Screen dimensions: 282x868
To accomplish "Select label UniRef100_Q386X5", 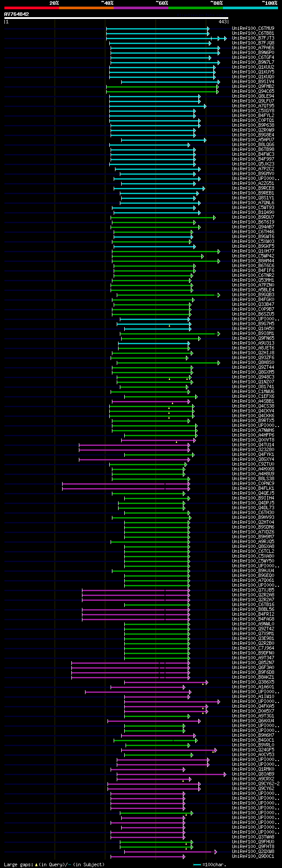I will point(253,682).
